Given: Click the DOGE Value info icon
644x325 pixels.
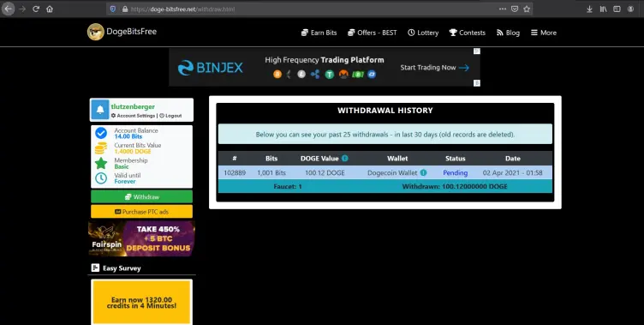Looking at the screenshot, I should point(344,158).
